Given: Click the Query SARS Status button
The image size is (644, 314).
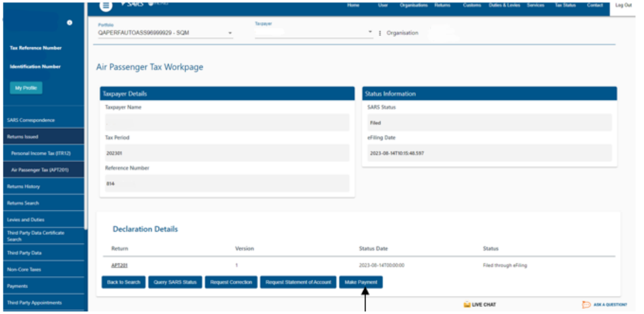Looking at the screenshot, I should pos(176,282).
